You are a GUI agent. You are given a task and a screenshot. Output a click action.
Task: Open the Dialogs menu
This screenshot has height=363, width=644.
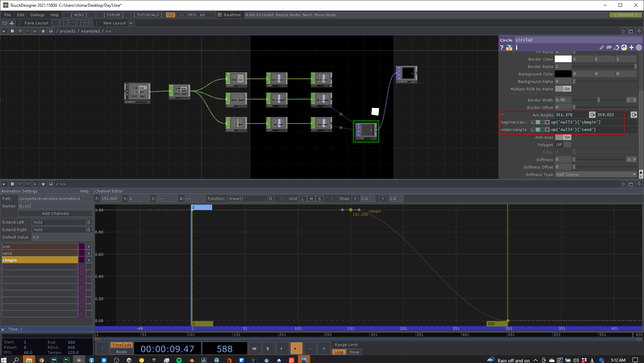37,15
